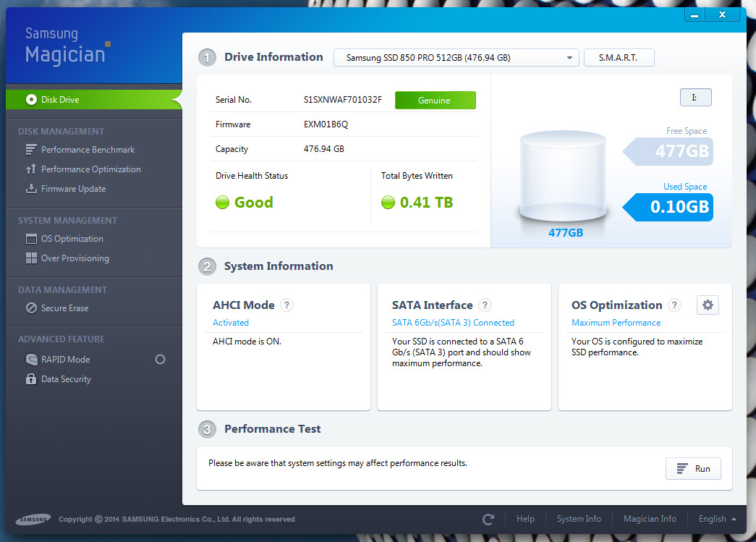The width and height of the screenshot is (756, 542).
Task: Open Magician Info link
Action: click(650, 519)
